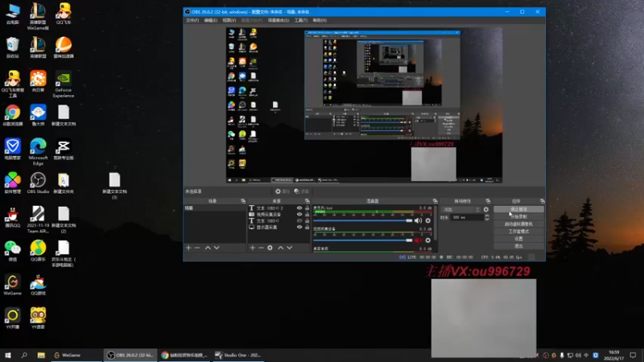Open the 工具(T) menu
The width and height of the screenshot is (644, 362).
click(300, 20)
